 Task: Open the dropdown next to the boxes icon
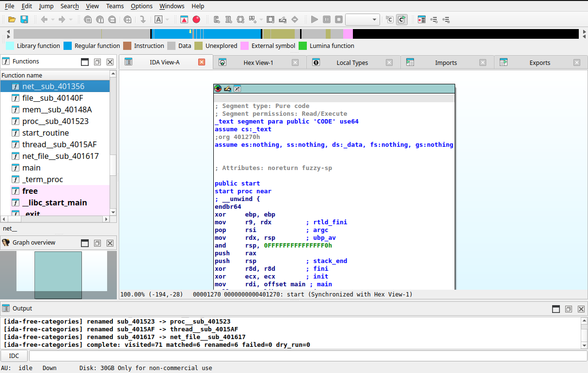coord(261,19)
